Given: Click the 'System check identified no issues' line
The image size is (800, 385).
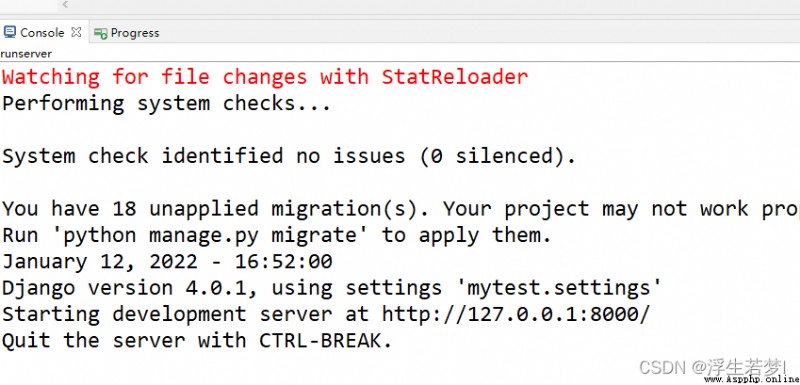Looking at the screenshot, I should tap(289, 156).
